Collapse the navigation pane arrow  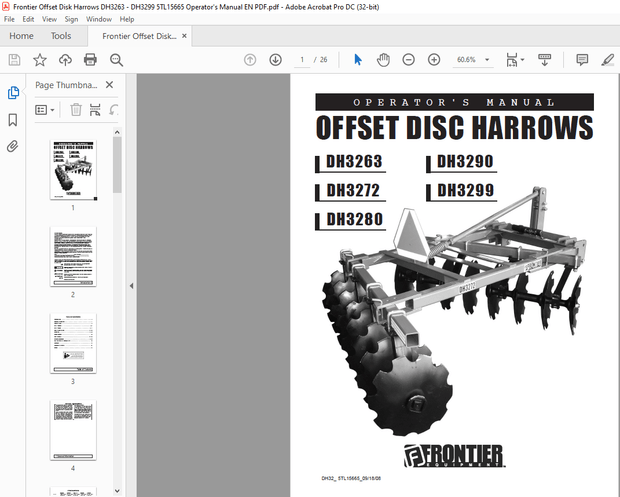tap(131, 285)
